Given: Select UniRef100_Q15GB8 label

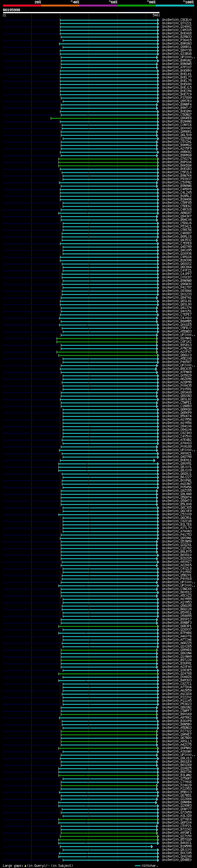Looking at the screenshot, I should coord(176,139).
